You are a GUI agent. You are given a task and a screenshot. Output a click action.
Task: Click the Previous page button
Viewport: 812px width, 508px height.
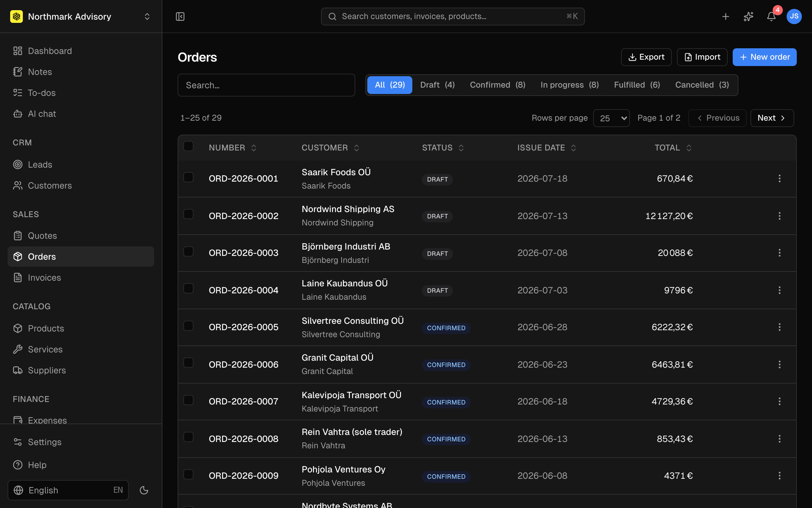[x=717, y=118]
